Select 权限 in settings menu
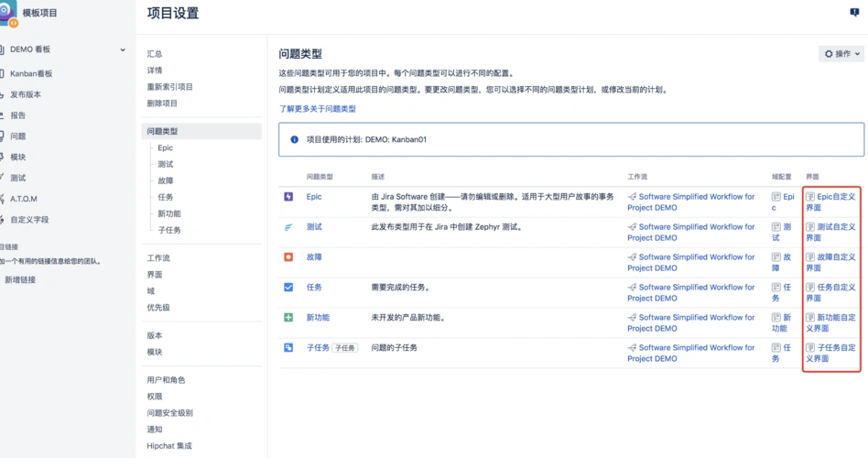This screenshot has width=868, height=458. pyautogui.click(x=155, y=397)
